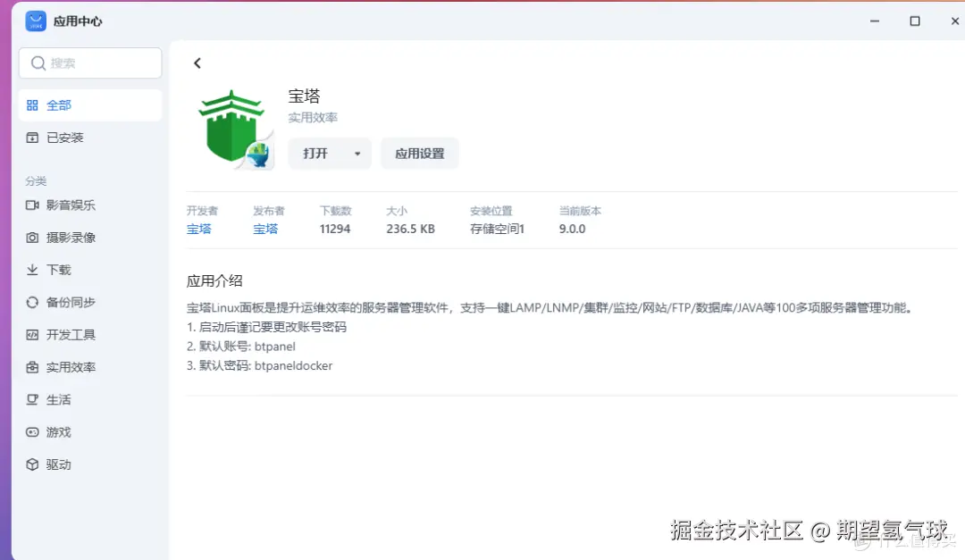Click the 开发工具 code icon
The height and width of the screenshot is (560, 965).
click(x=33, y=335)
